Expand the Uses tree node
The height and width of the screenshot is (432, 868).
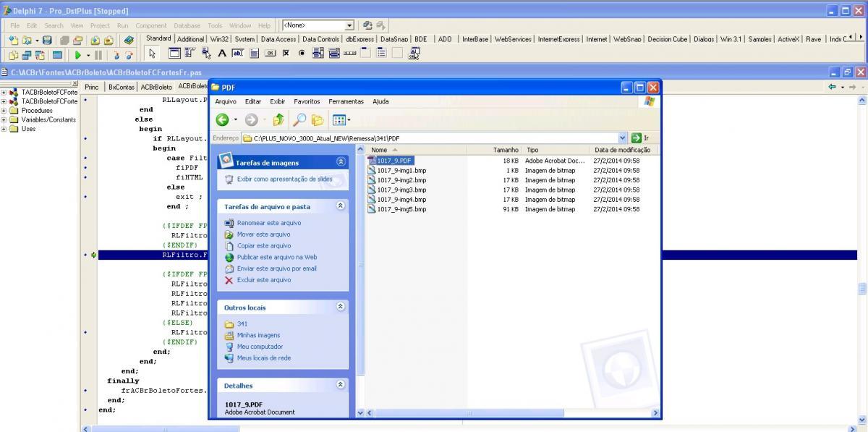coord(4,129)
